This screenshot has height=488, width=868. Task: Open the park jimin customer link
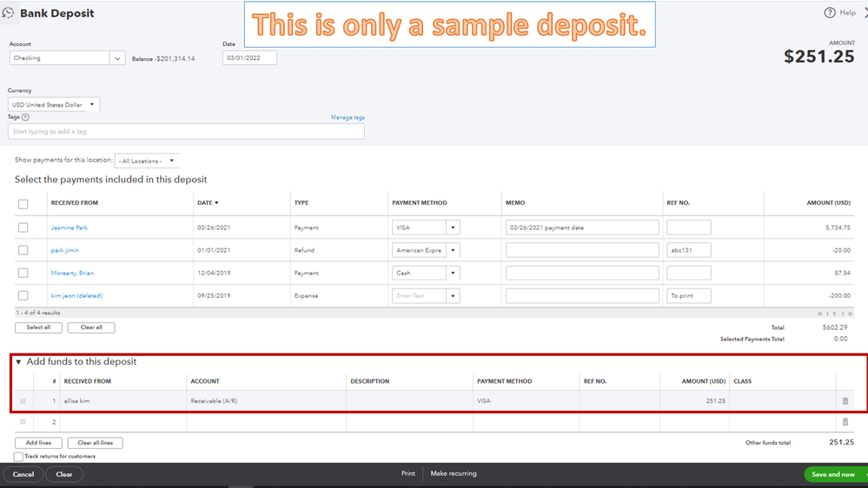[65, 250]
